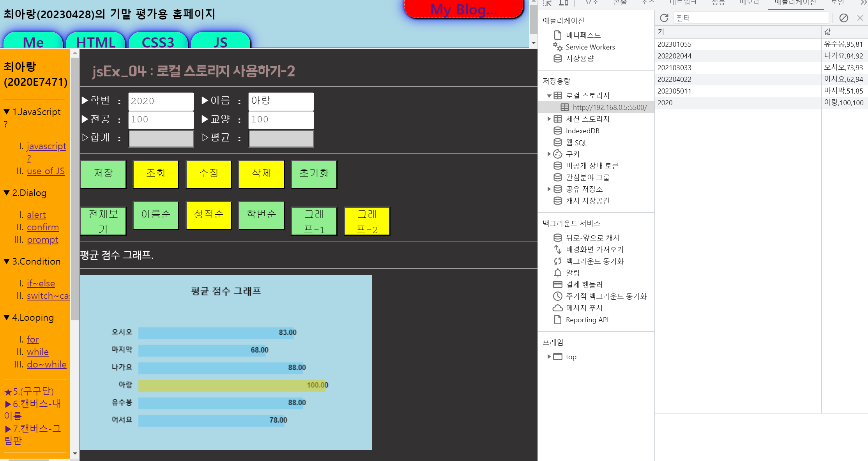
Task: Select 메시지 푸시 cloud item
Action: point(584,308)
